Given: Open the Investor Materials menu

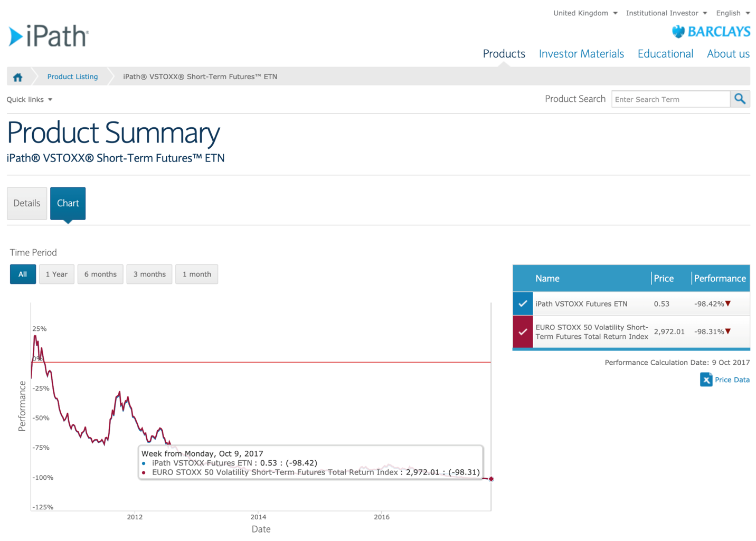Looking at the screenshot, I should pos(581,54).
